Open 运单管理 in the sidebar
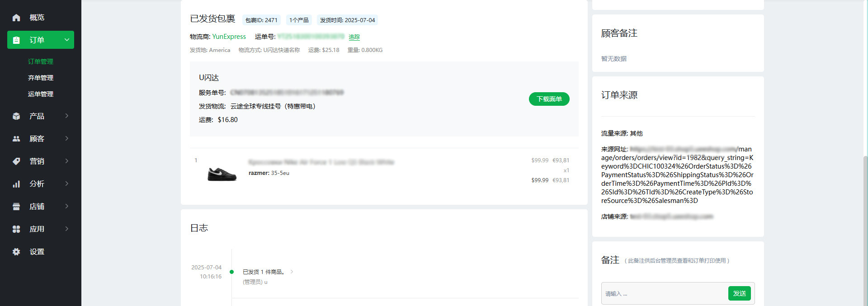The height and width of the screenshot is (306, 868). (x=41, y=94)
